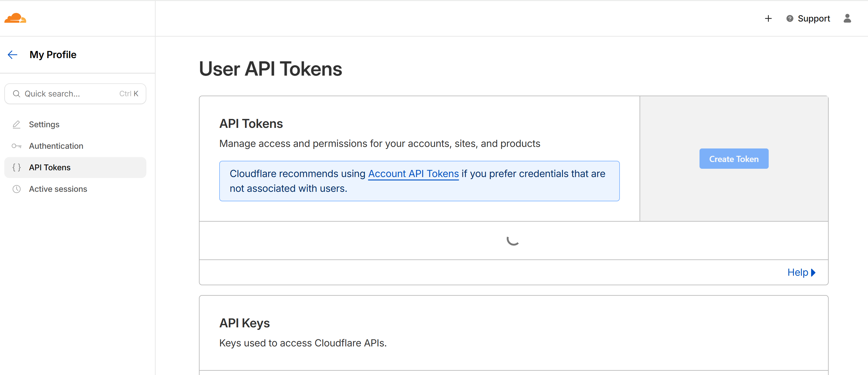Switch to the Authentication section
The height and width of the screenshot is (375, 868).
[x=56, y=146]
